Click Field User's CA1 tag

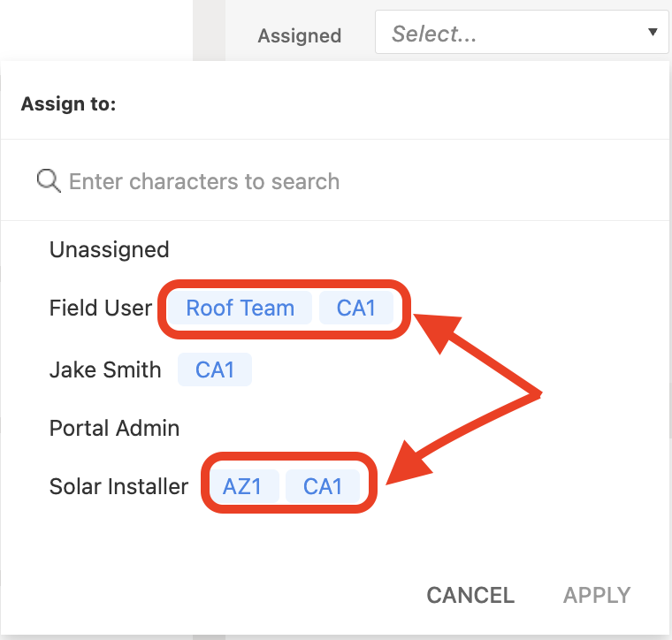point(356,308)
